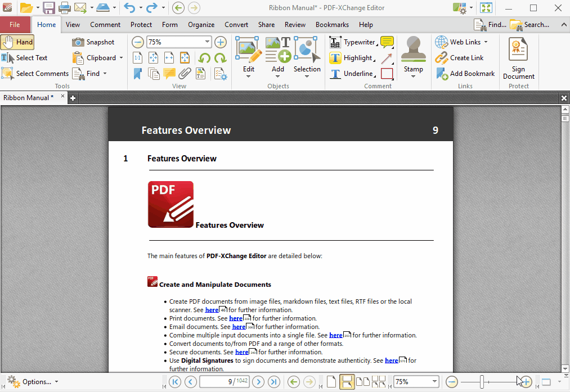The width and height of the screenshot is (570, 392).
Task: Select Single Page layout
Action: pyautogui.click(x=331, y=382)
